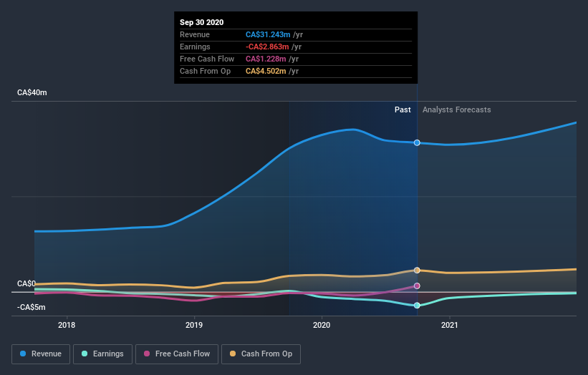This screenshot has width=588, height=375.
Task: Click the Cash From Op row label in tooltip
Action: pyautogui.click(x=205, y=71)
